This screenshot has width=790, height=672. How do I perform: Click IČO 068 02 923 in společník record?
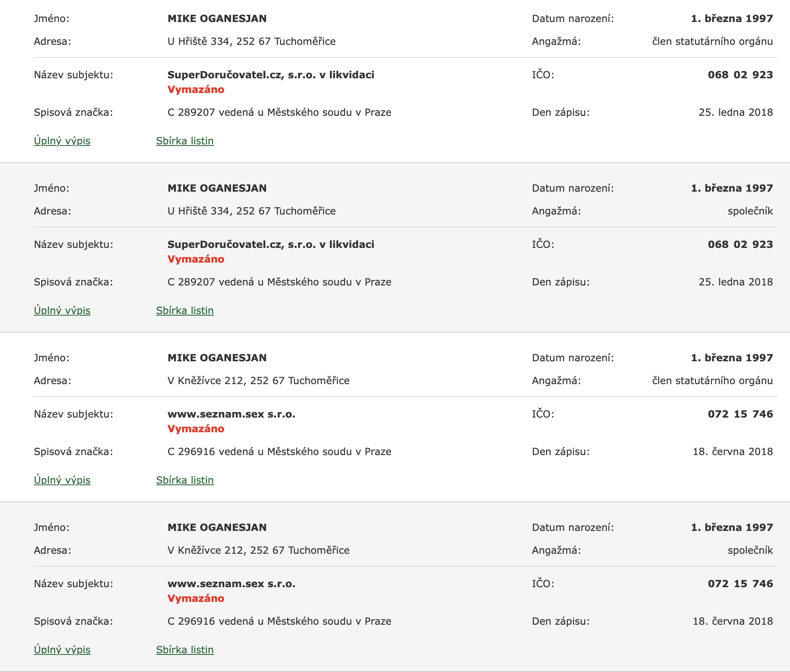pyautogui.click(x=740, y=244)
